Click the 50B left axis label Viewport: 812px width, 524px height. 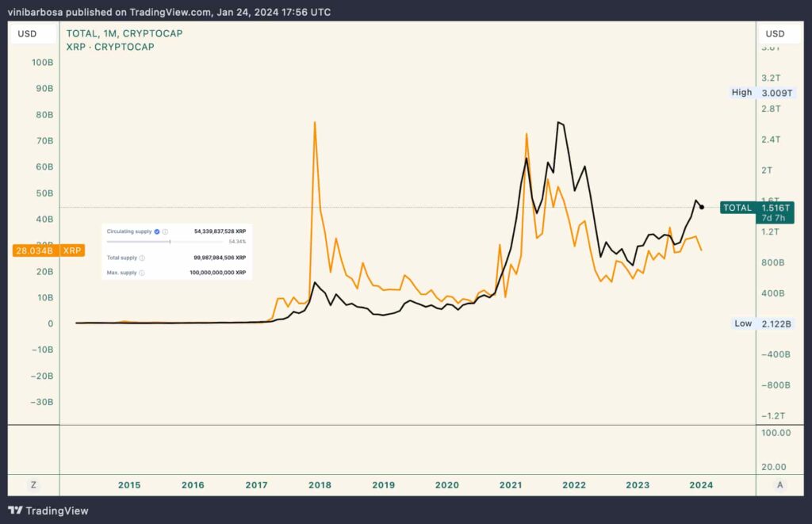click(44, 193)
